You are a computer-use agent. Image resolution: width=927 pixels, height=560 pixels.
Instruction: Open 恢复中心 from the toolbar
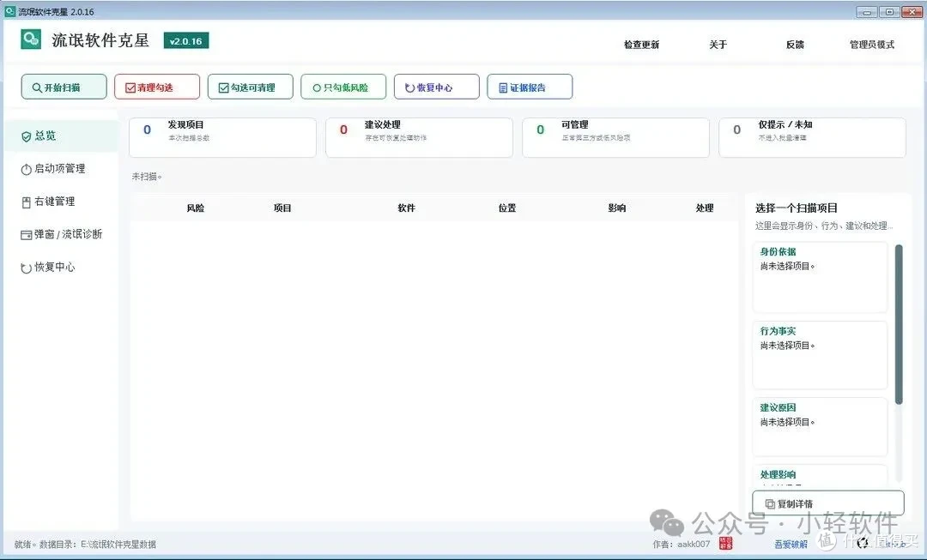pos(436,87)
